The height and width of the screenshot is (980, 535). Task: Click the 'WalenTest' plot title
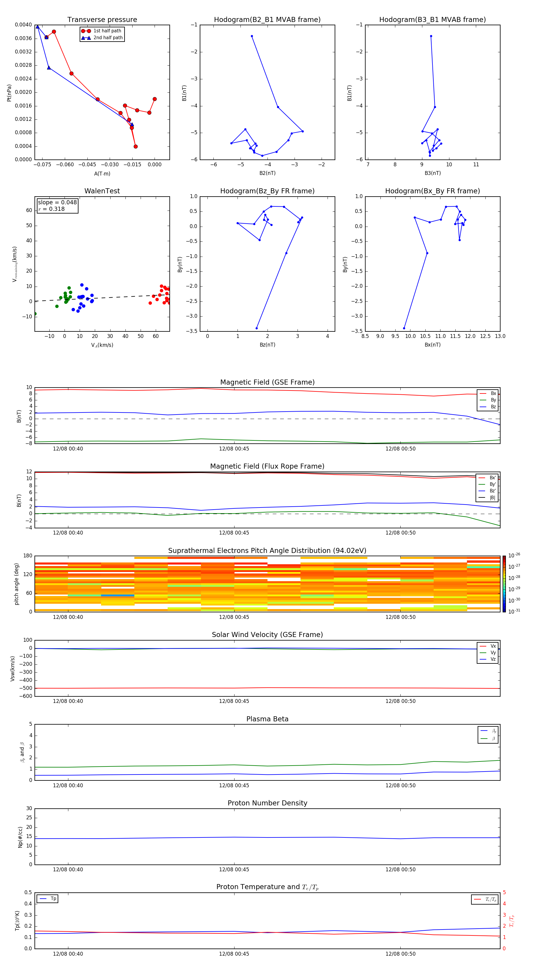[x=102, y=191]
